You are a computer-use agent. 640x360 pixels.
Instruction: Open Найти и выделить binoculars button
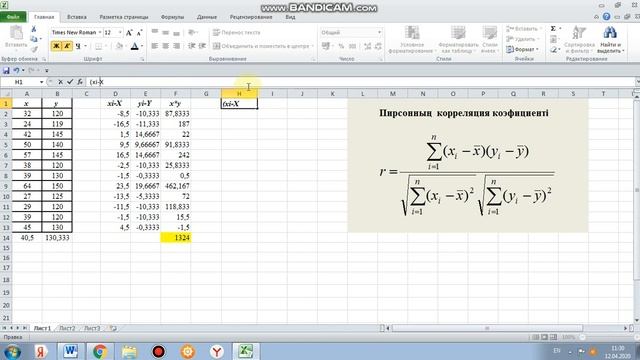pos(610,39)
